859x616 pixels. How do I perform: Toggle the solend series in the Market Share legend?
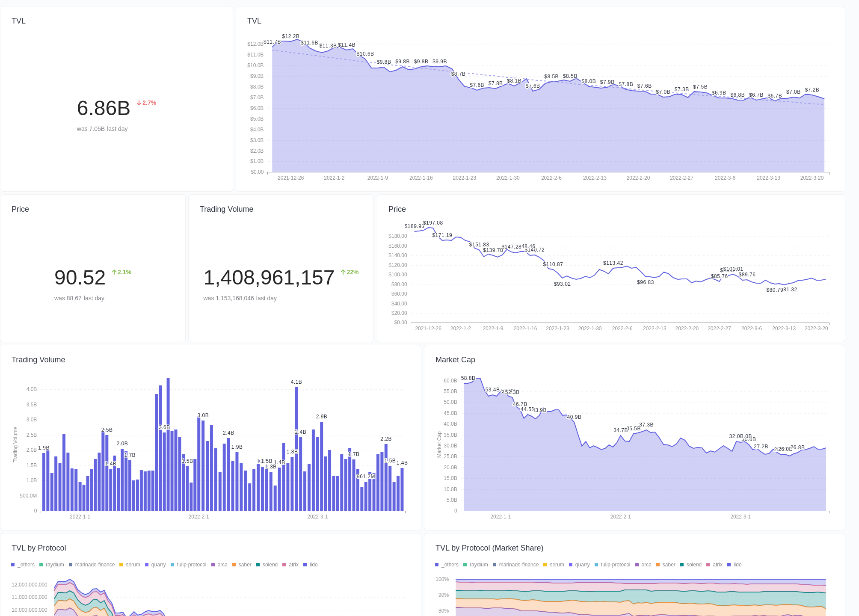693,565
